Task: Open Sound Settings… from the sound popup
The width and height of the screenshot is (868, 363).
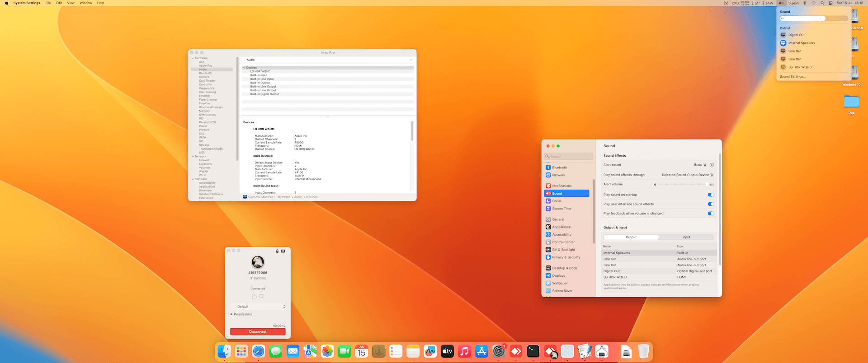Action: (793, 76)
